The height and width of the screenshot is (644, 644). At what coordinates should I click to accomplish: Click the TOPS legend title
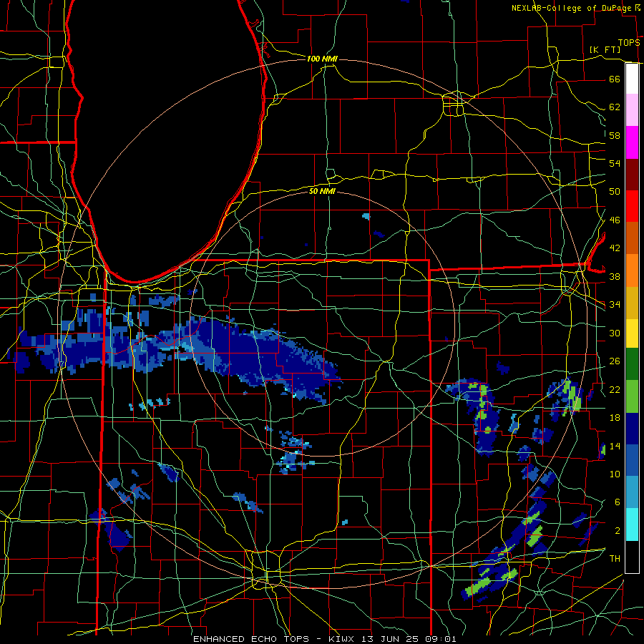[629, 43]
